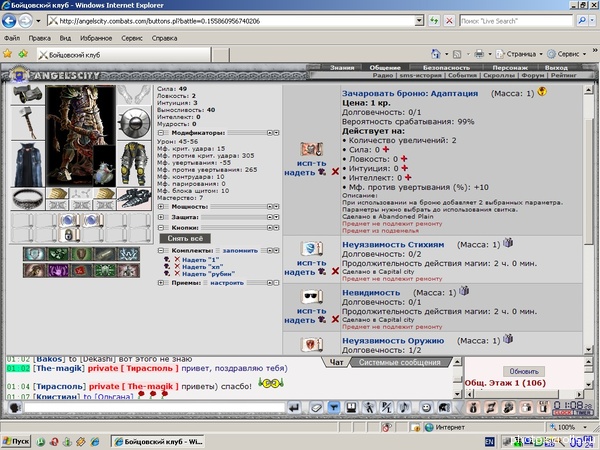Viewport: 600px width, 450px height.
Task: Click the smiley emoticon icon
Action: pos(426,408)
